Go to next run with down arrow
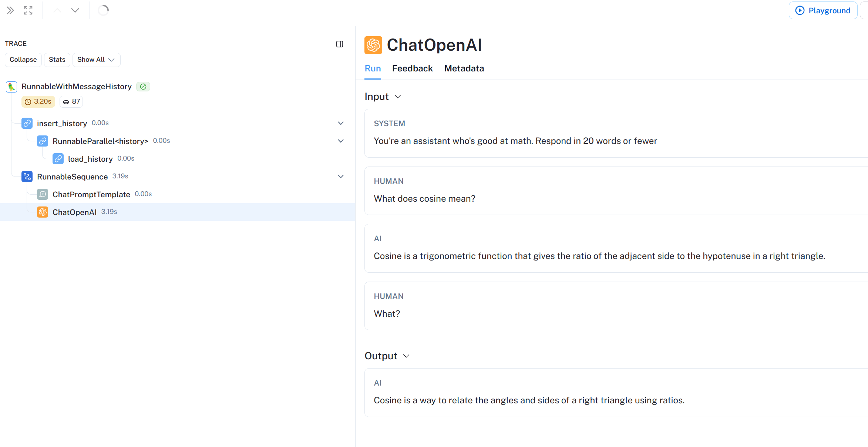Screen dimensions: 868x447 click(75, 10)
